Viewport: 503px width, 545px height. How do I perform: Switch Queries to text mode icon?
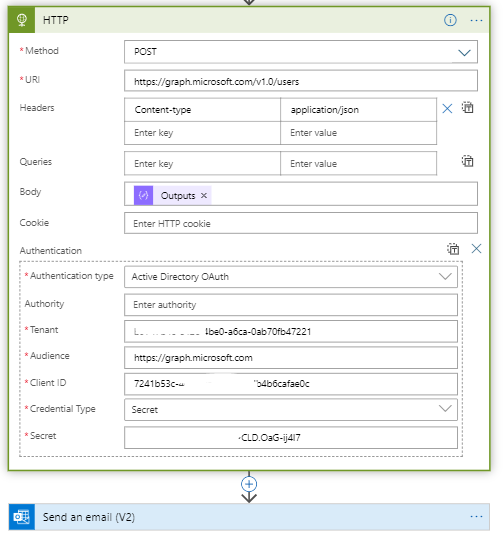(468, 161)
